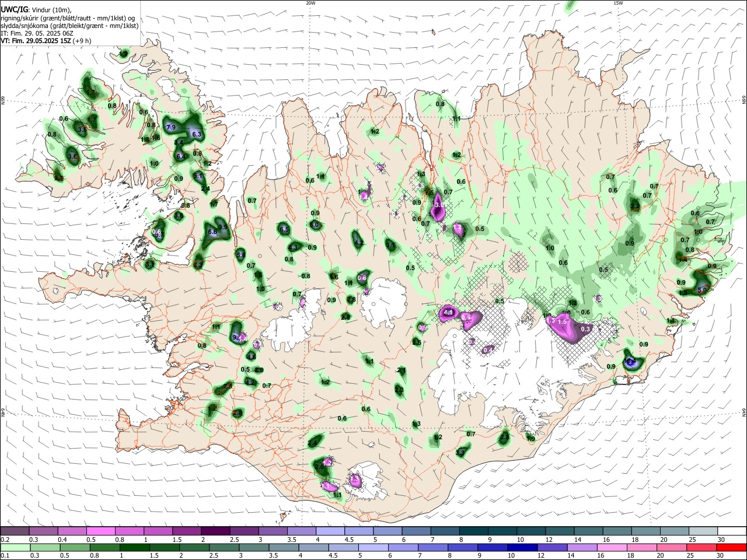Click the 2.2 value in the northeast
This screenshot has width=747, height=560.
[x=635, y=207]
